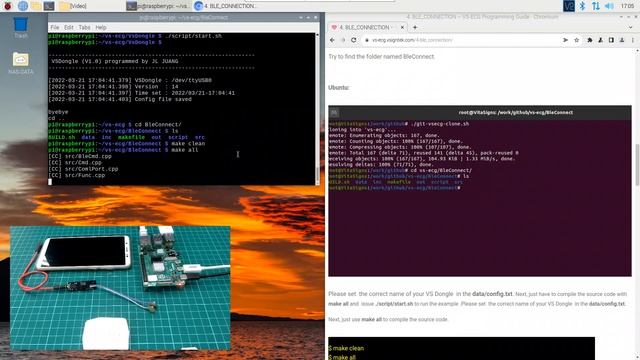Click '[CC] src/BleCmd.cpp' line in terminal
Image resolution: width=640 pixels, height=360 pixels.
[x=80, y=156]
